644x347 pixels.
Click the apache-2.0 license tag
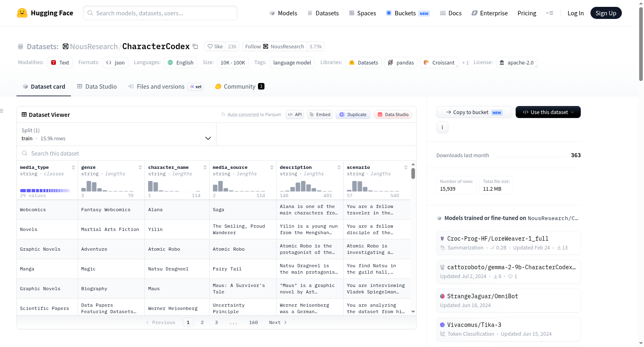(517, 62)
